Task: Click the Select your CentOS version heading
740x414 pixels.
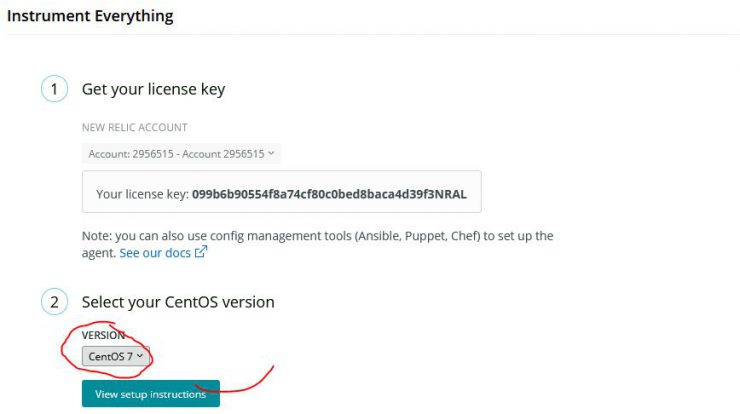Action: [178, 302]
